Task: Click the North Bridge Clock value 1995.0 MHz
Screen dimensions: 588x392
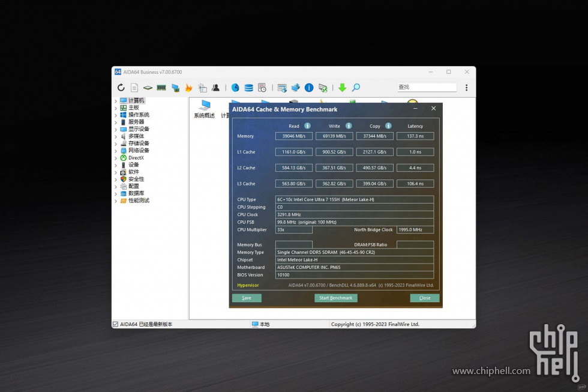Action: point(415,229)
